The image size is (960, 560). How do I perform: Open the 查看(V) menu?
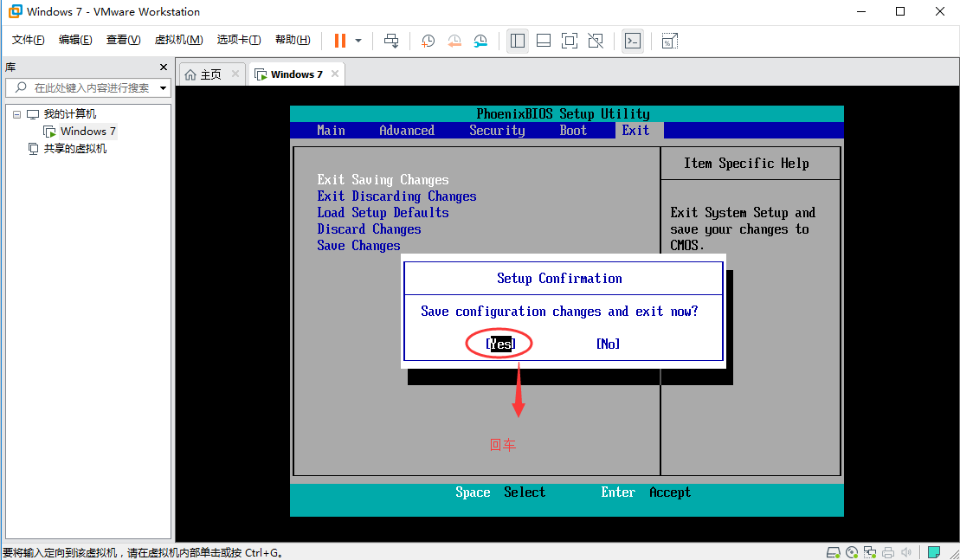click(x=123, y=40)
